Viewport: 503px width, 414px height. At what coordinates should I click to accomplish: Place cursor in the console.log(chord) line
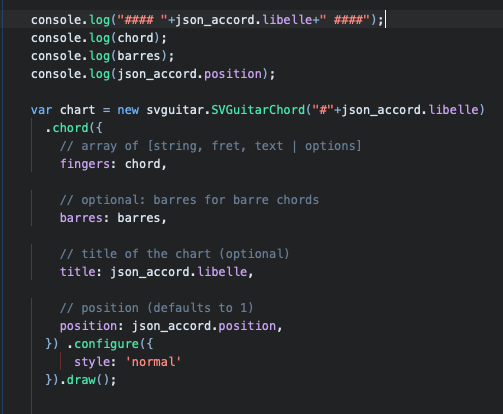[99, 38]
